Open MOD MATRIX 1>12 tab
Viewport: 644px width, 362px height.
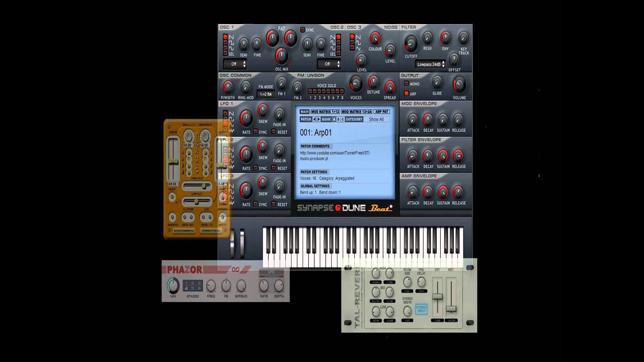click(325, 112)
